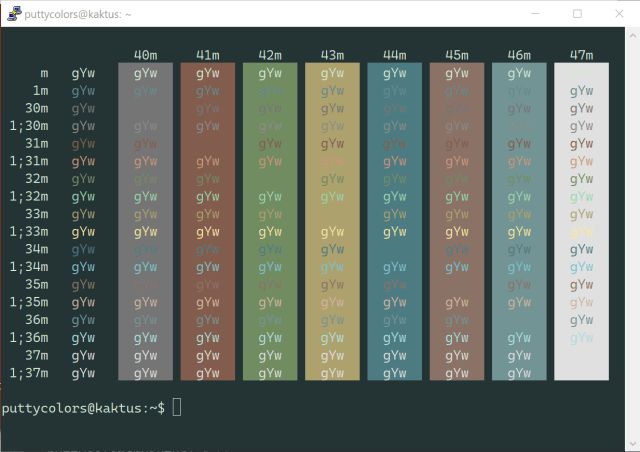Click the 44m column header text

[394, 54]
